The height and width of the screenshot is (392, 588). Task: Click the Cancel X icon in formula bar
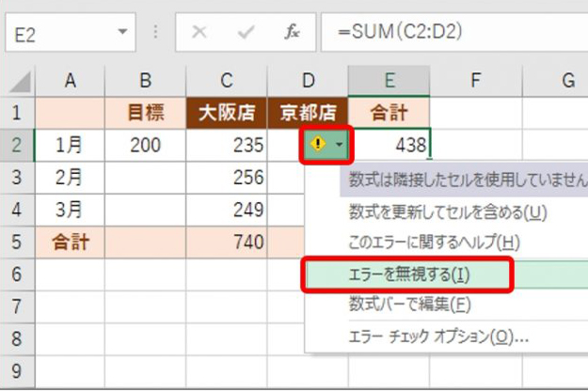[199, 32]
